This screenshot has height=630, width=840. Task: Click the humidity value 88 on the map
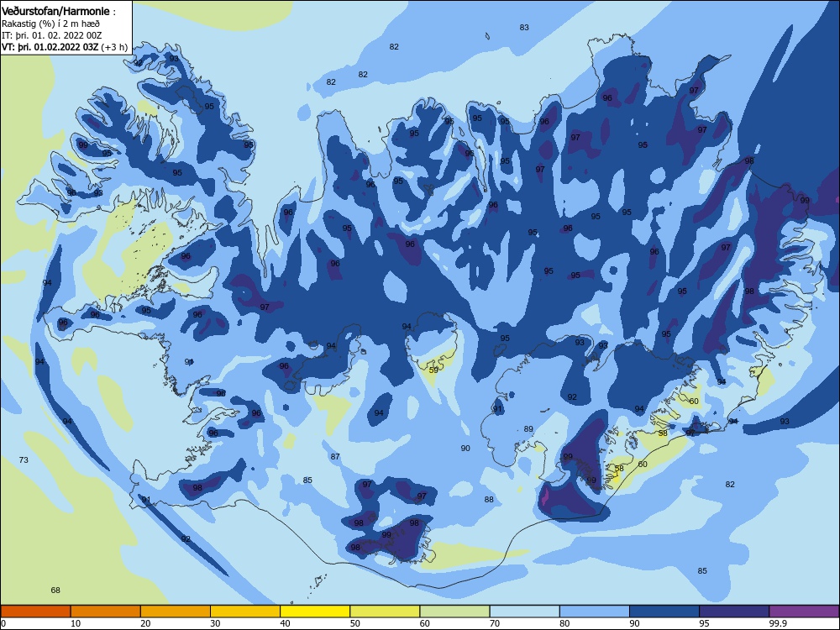coord(489,499)
